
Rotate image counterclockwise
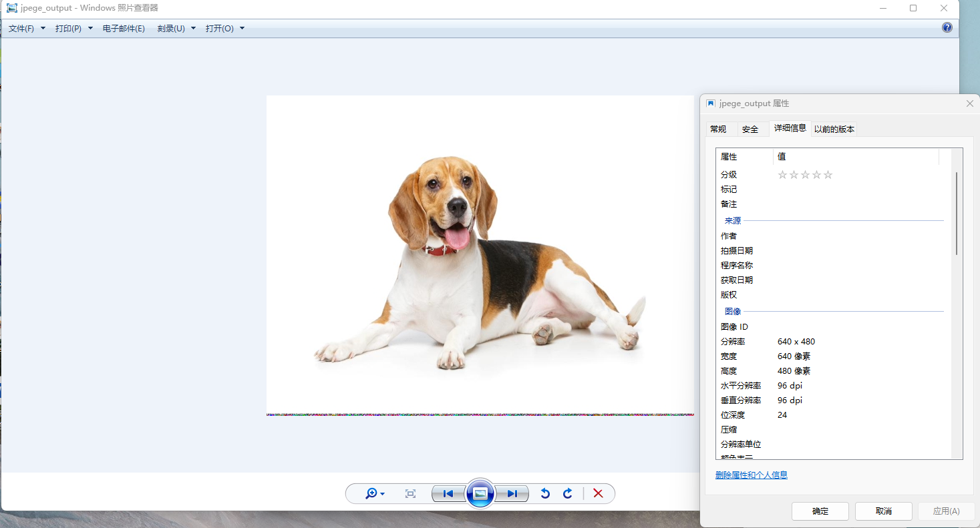pyautogui.click(x=545, y=493)
